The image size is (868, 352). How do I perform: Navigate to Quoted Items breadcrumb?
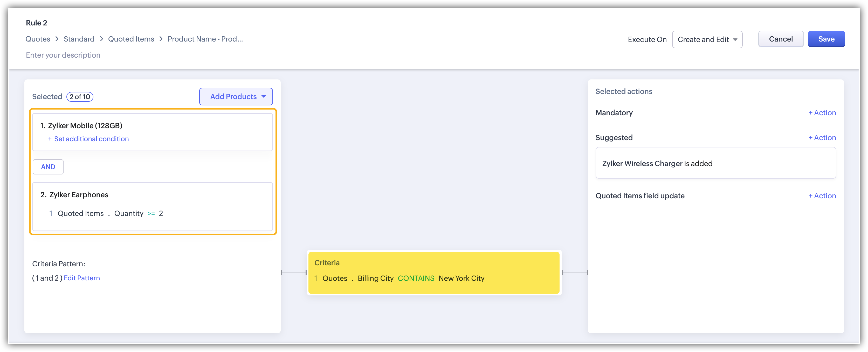(x=131, y=39)
